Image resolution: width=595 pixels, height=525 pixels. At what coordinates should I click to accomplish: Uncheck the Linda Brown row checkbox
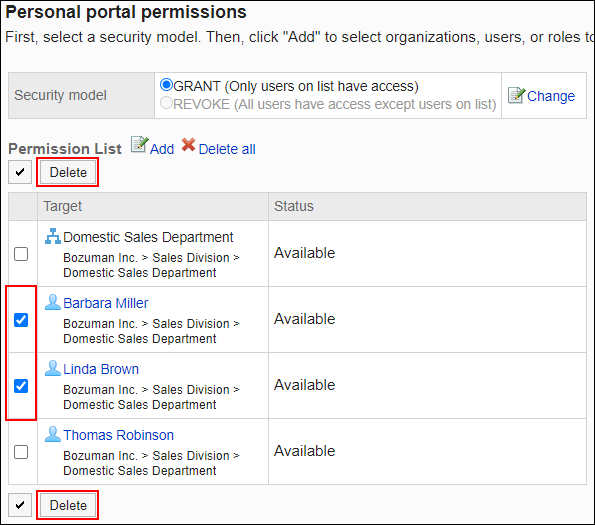pos(21,386)
